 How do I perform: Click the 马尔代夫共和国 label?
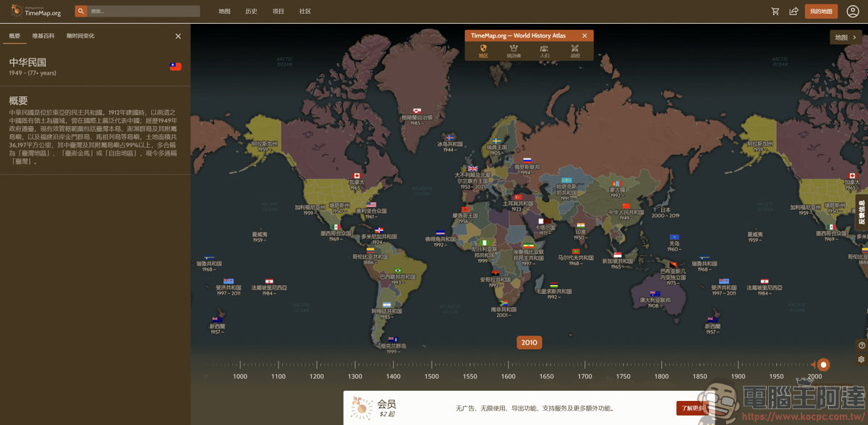click(576, 257)
